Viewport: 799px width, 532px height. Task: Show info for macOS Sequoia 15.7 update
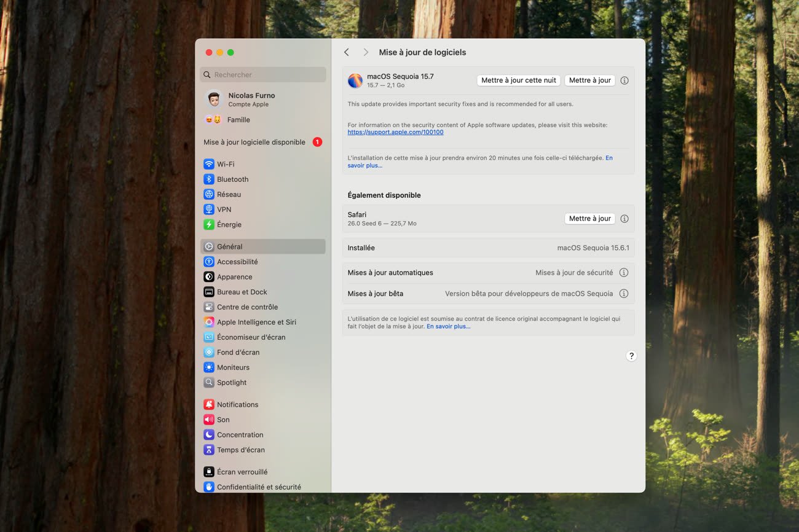pos(624,80)
